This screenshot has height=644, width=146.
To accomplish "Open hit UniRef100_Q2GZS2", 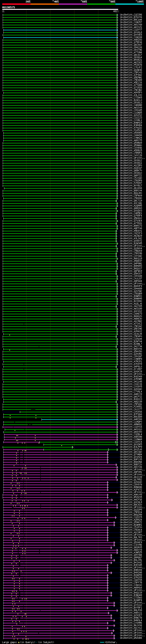I will coord(131,115).
